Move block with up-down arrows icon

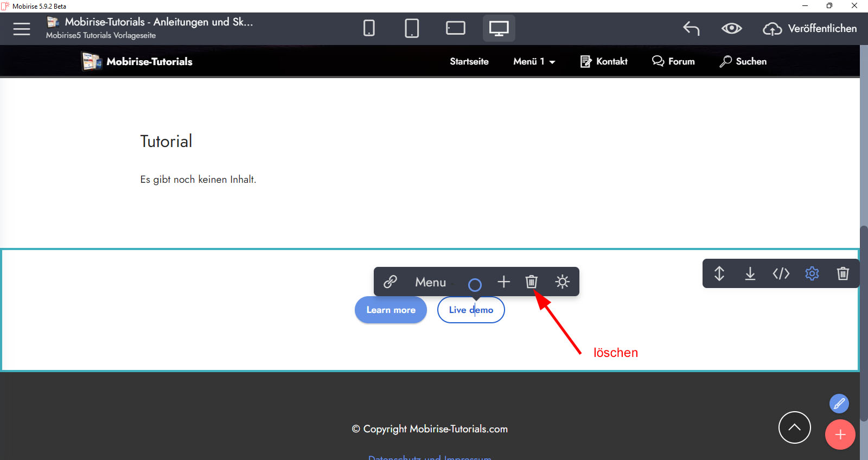(x=719, y=273)
